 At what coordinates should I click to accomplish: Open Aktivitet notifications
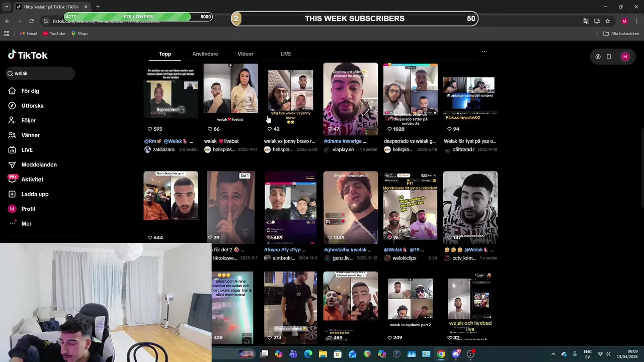click(x=26, y=179)
